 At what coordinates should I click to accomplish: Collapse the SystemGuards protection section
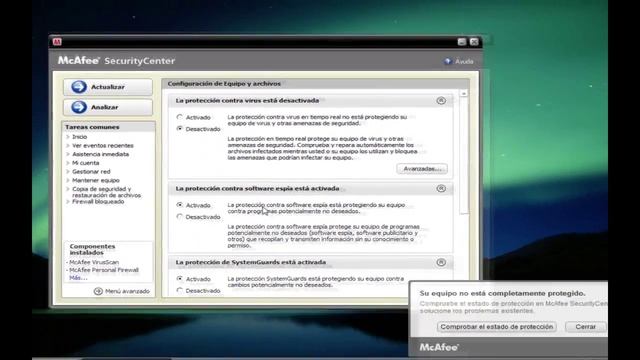(441, 262)
